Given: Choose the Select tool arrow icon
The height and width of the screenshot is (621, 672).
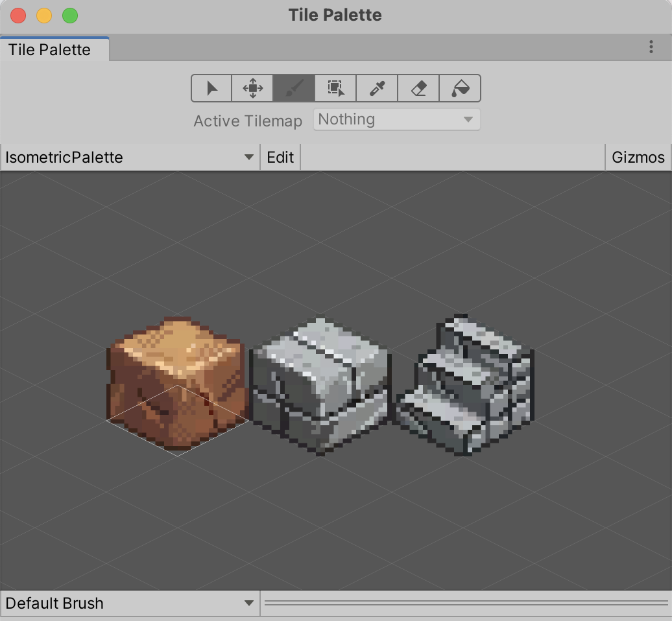Looking at the screenshot, I should coord(211,88).
